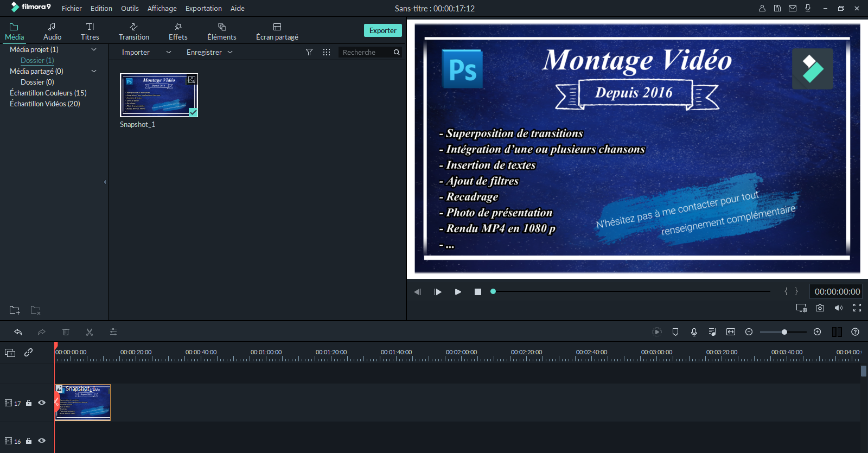Switch to the Transition tab

click(x=134, y=31)
